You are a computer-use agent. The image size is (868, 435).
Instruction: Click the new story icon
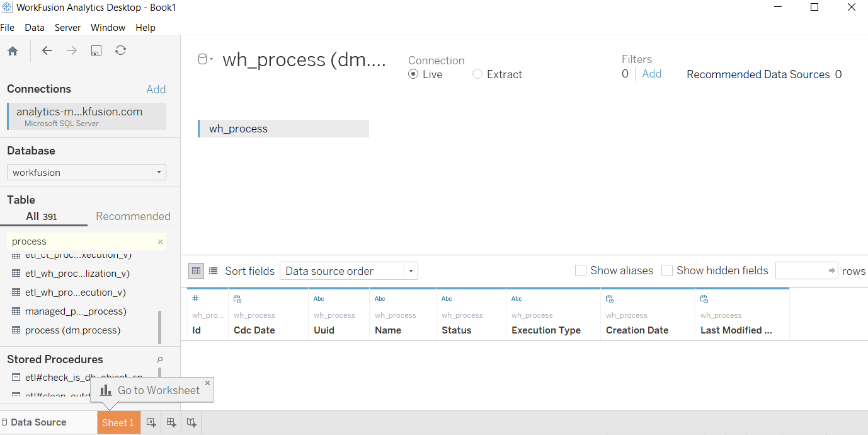[191, 422]
